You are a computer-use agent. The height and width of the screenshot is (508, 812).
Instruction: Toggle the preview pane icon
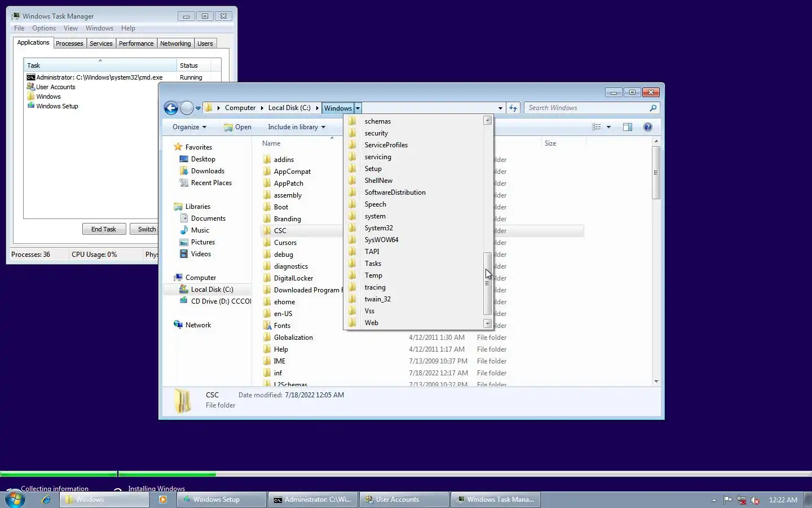(628, 127)
